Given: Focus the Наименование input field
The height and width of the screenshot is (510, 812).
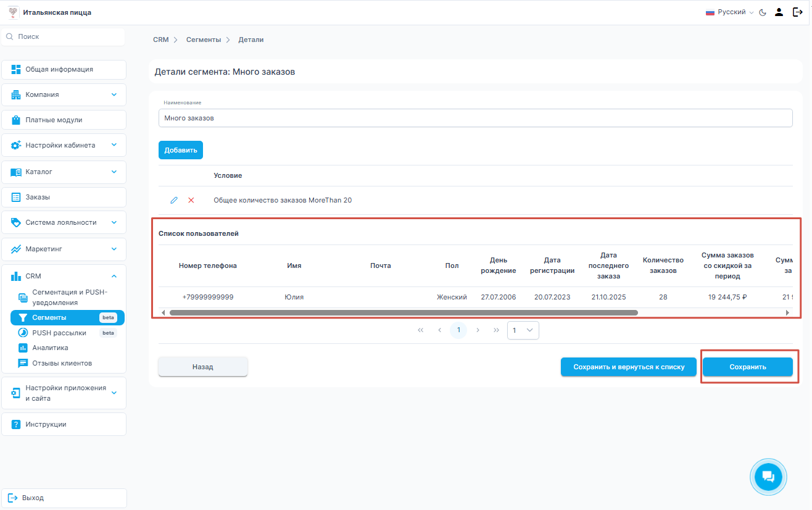Looking at the screenshot, I should tap(475, 118).
